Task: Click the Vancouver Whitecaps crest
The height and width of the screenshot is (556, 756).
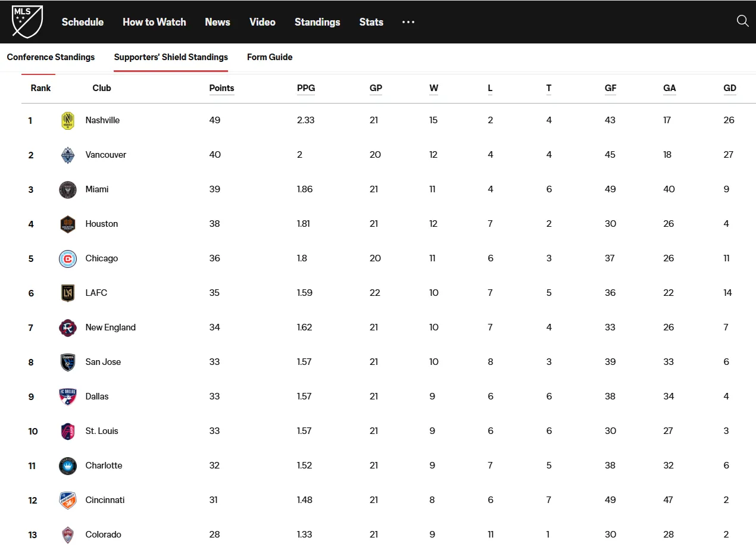Action: (68, 155)
